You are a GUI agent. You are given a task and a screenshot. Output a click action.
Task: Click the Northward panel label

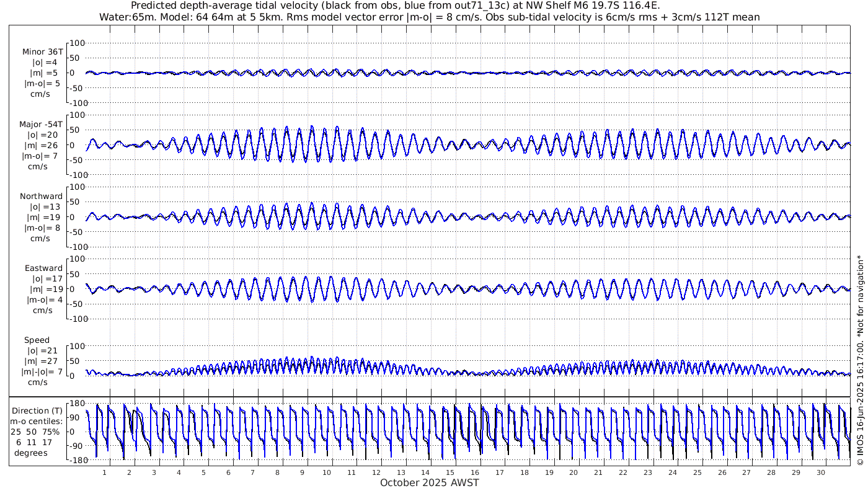(x=41, y=197)
